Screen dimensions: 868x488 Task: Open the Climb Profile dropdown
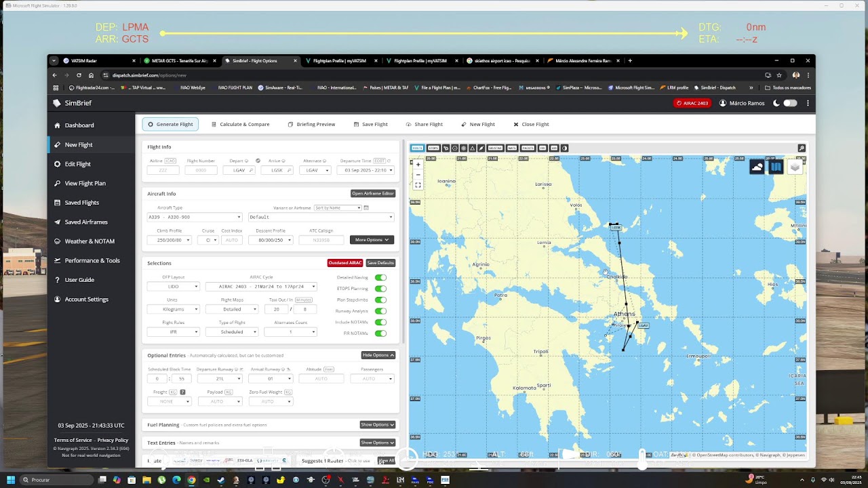click(x=170, y=240)
